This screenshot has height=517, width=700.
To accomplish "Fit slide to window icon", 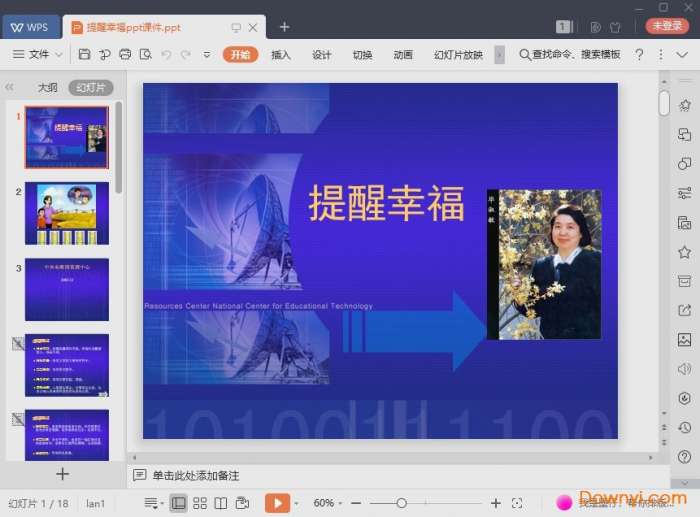I will pos(517,504).
